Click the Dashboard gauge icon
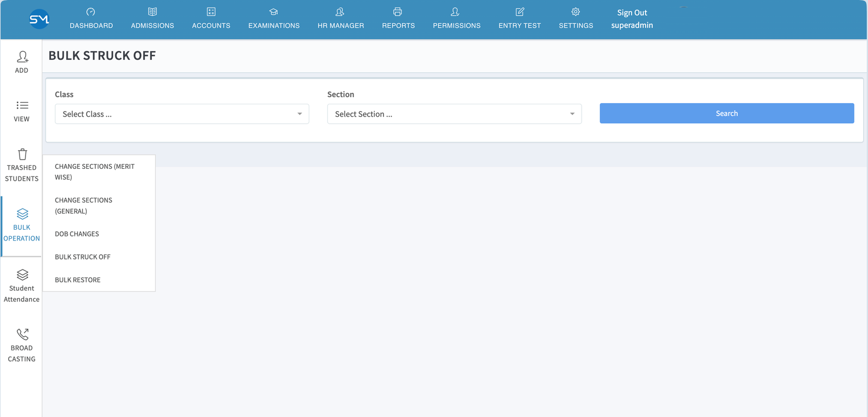 tap(91, 12)
